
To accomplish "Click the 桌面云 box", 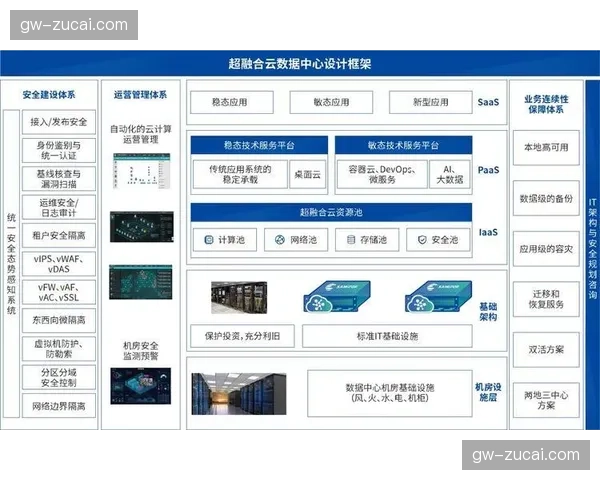I will click(308, 175).
